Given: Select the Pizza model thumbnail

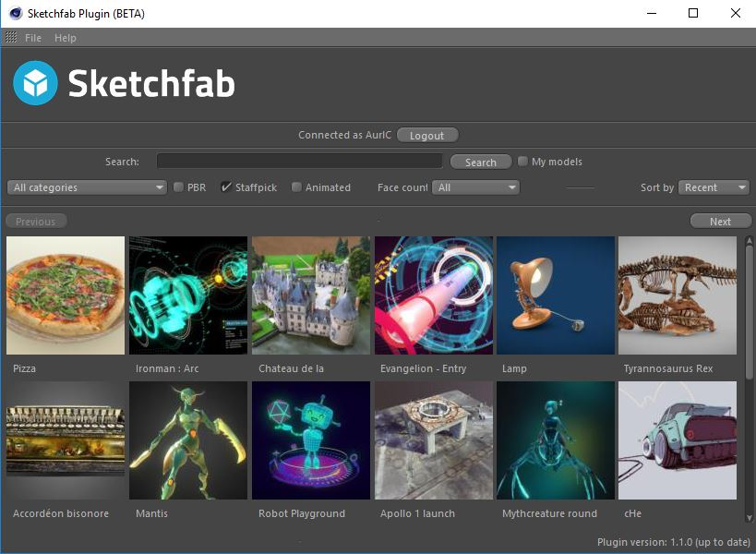Looking at the screenshot, I should point(66,295).
